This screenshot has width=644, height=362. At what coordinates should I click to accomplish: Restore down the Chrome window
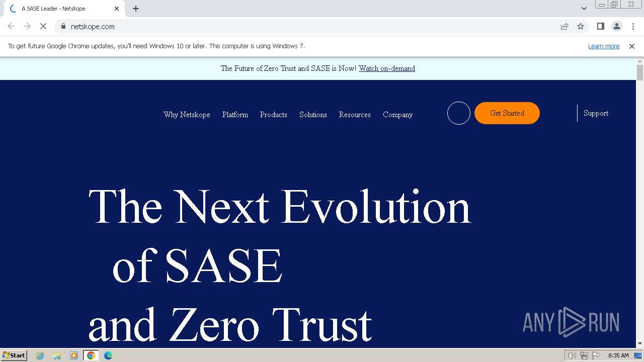(614, 5)
